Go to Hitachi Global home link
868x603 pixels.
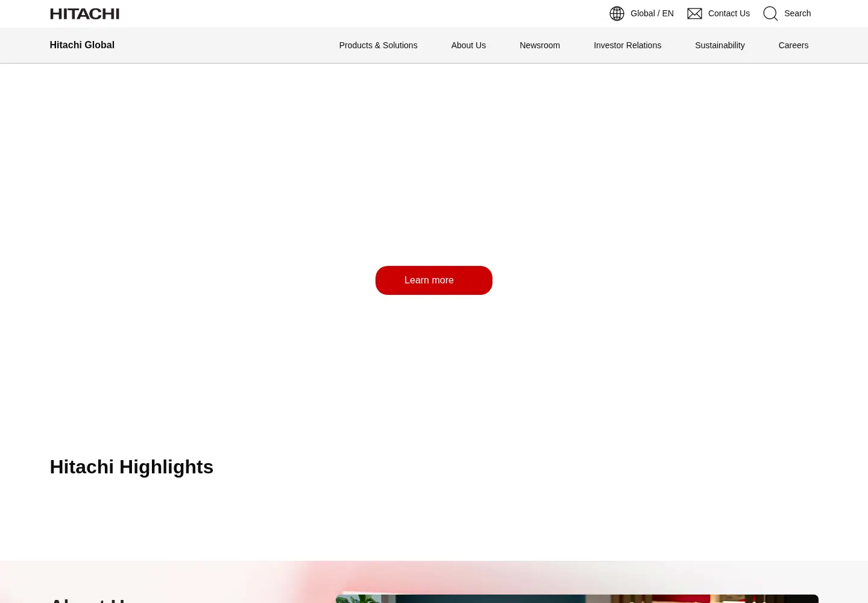click(x=82, y=45)
